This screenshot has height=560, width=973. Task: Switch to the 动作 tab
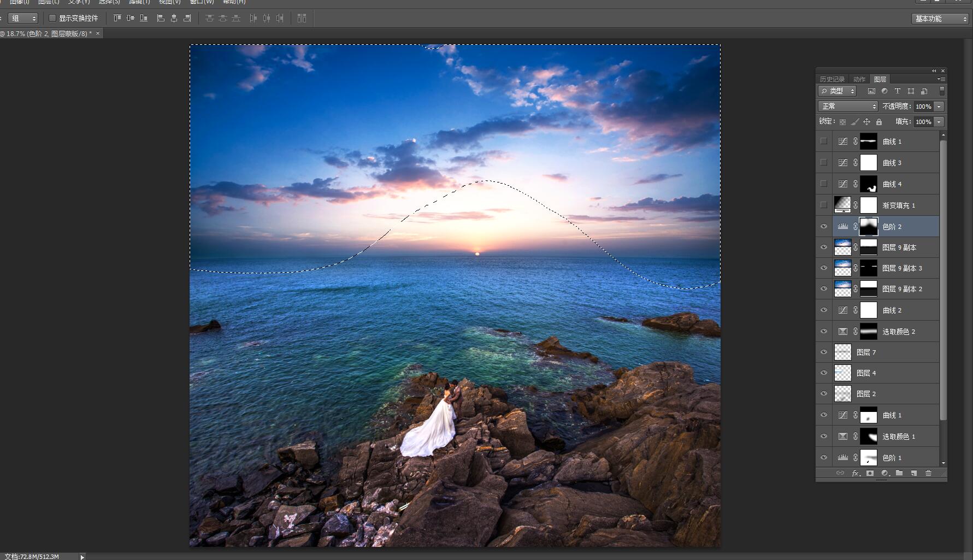[x=859, y=79]
